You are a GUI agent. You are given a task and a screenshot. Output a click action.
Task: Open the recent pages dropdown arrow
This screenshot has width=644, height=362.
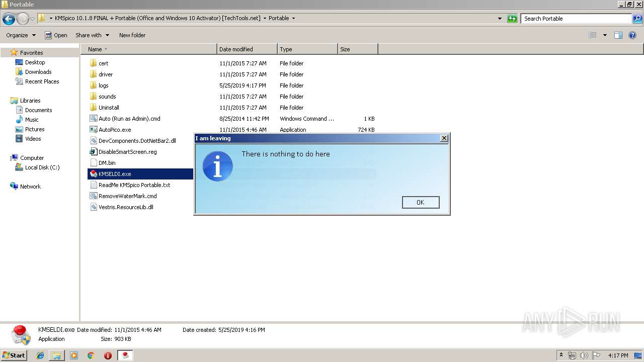[33, 19]
